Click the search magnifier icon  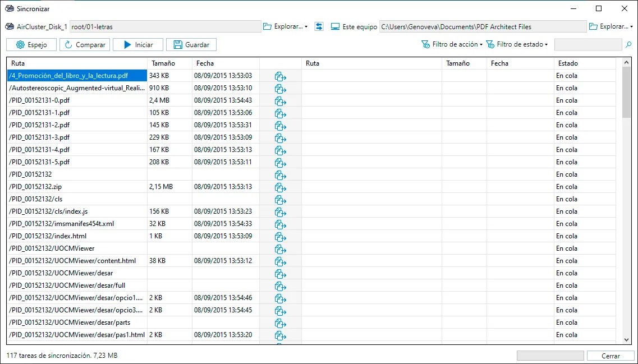tap(628, 45)
